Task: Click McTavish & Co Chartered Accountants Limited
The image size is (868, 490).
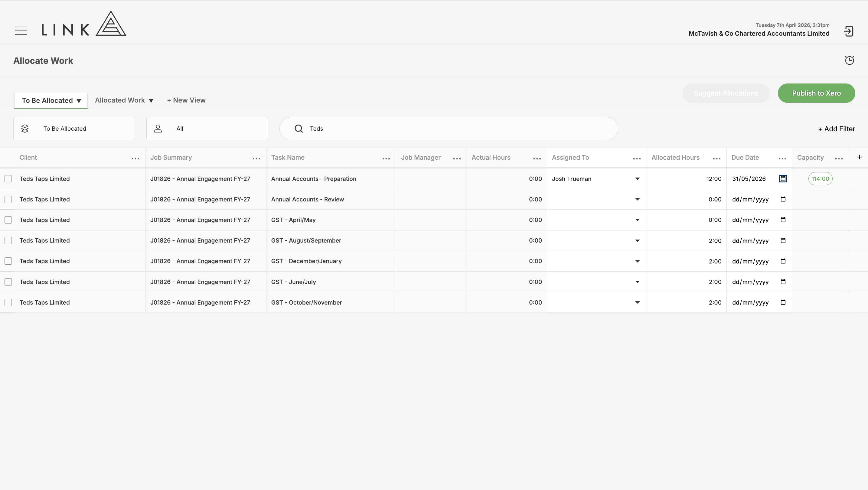Action: pos(759,33)
